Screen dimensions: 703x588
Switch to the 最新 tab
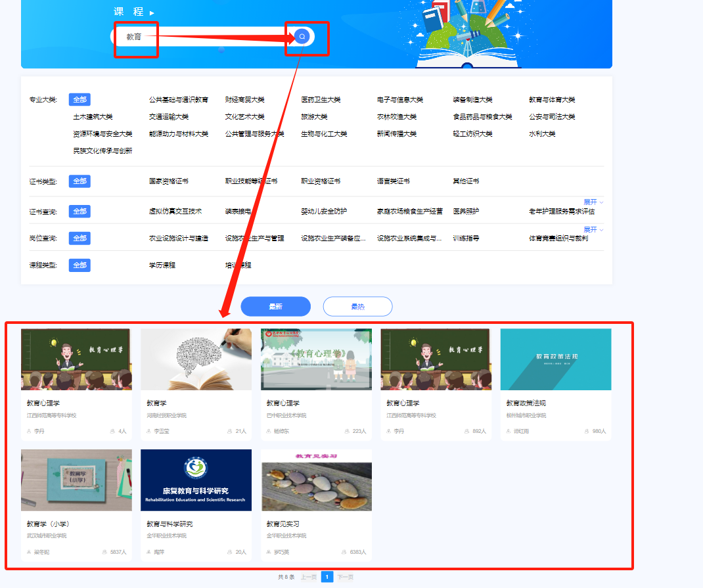[x=275, y=306]
